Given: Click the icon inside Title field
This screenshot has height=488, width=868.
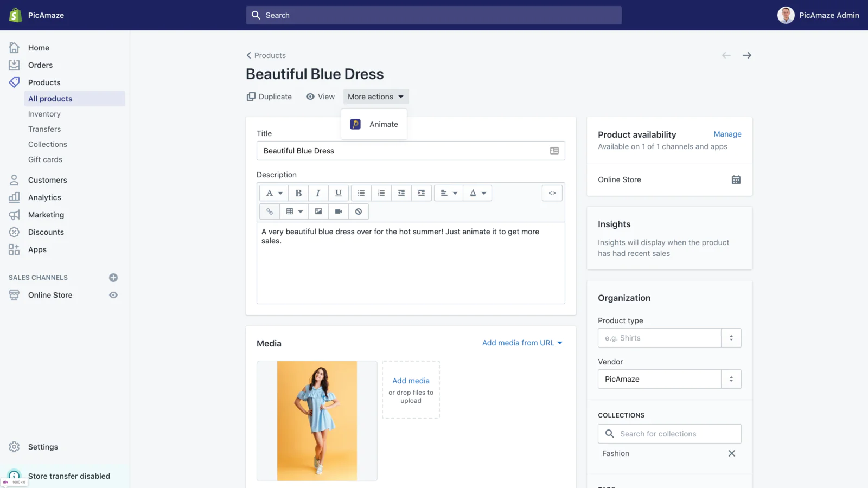Looking at the screenshot, I should pos(554,151).
